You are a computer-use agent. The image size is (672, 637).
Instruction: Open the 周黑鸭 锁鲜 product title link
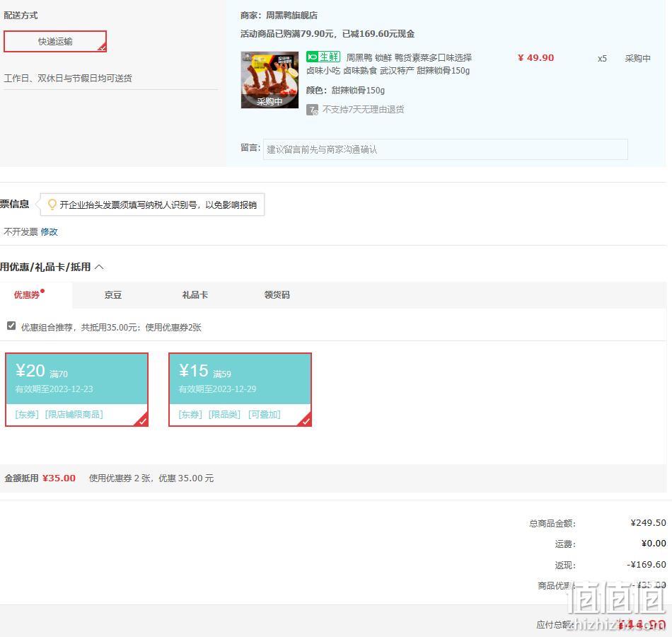pyautogui.click(x=389, y=64)
